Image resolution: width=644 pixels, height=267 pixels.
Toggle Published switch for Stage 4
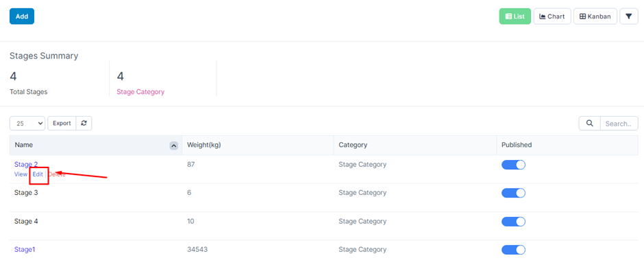click(513, 221)
